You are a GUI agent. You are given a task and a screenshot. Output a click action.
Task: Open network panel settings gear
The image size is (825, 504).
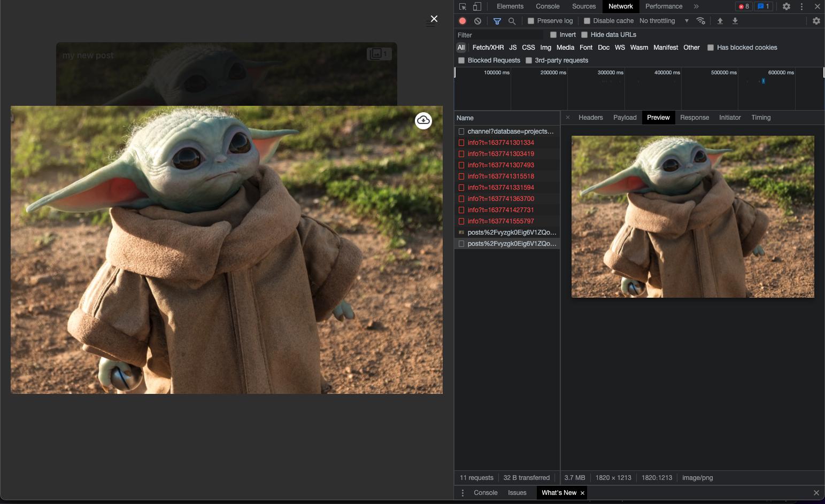click(816, 21)
